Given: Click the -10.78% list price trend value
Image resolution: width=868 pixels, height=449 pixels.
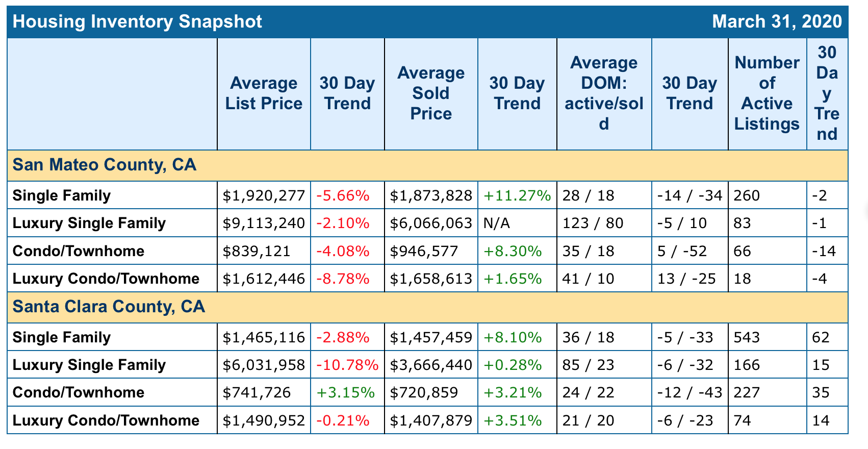Looking at the screenshot, I should click(x=347, y=365).
